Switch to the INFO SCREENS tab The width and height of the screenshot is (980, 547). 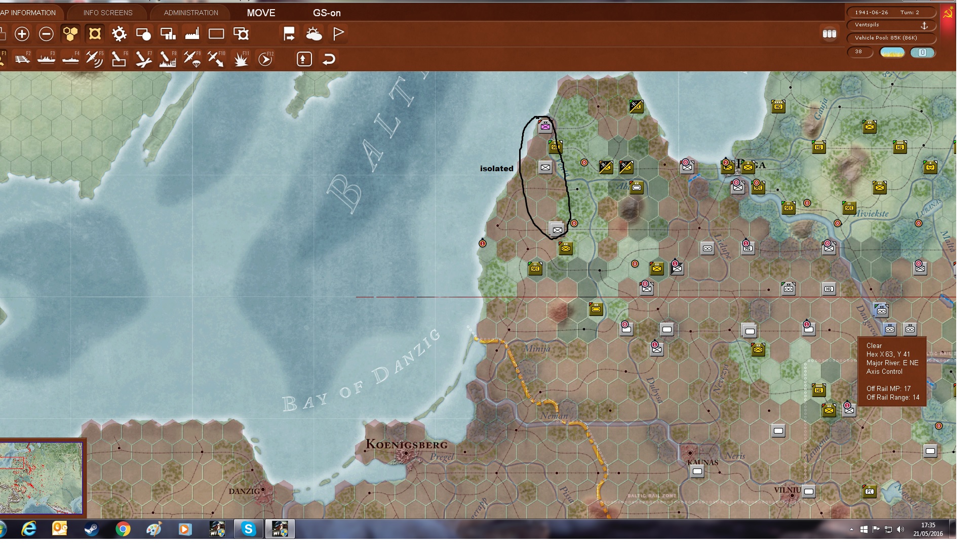coord(108,13)
